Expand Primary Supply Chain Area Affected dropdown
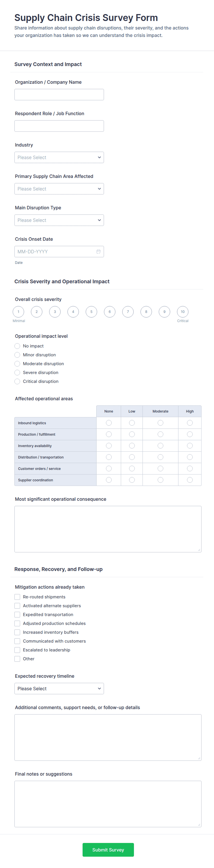Screen dimensions: 214x868 tap(59, 189)
